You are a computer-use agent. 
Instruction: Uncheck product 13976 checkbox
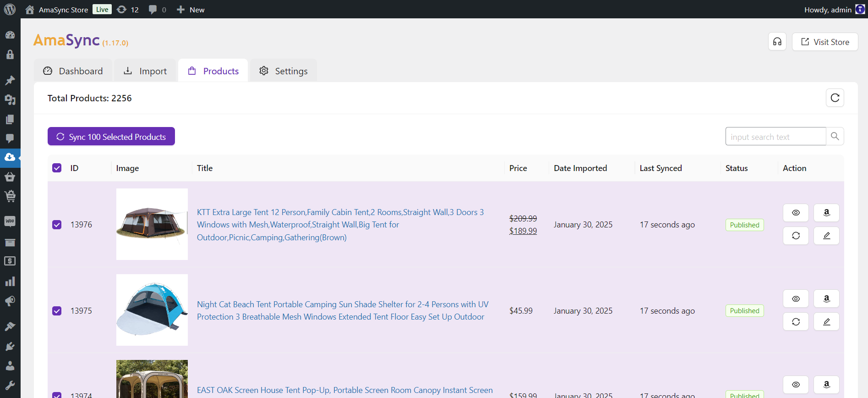click(x=57, y=225)
